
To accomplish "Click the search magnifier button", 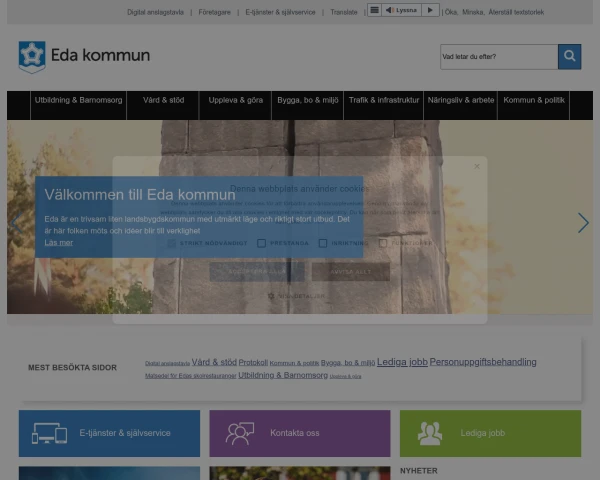I will pos(569,57).
